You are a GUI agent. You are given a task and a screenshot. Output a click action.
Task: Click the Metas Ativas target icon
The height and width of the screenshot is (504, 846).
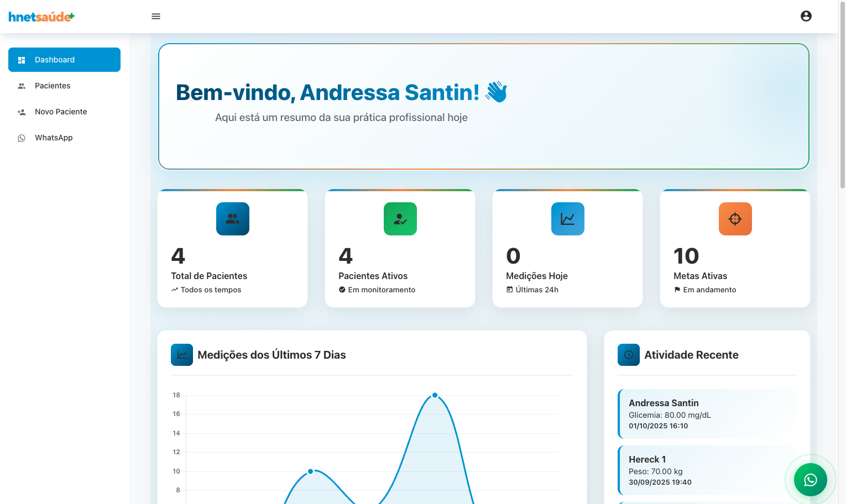735,219
